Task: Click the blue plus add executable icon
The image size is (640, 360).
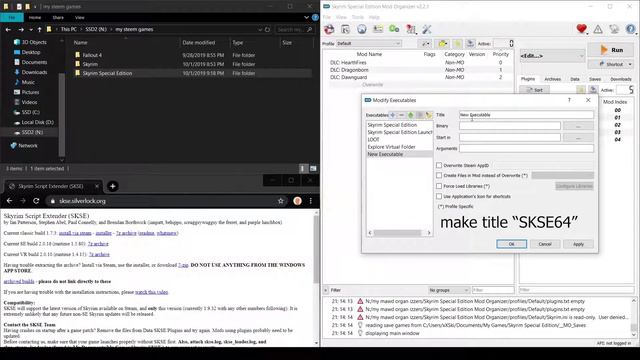Action: 393,115
